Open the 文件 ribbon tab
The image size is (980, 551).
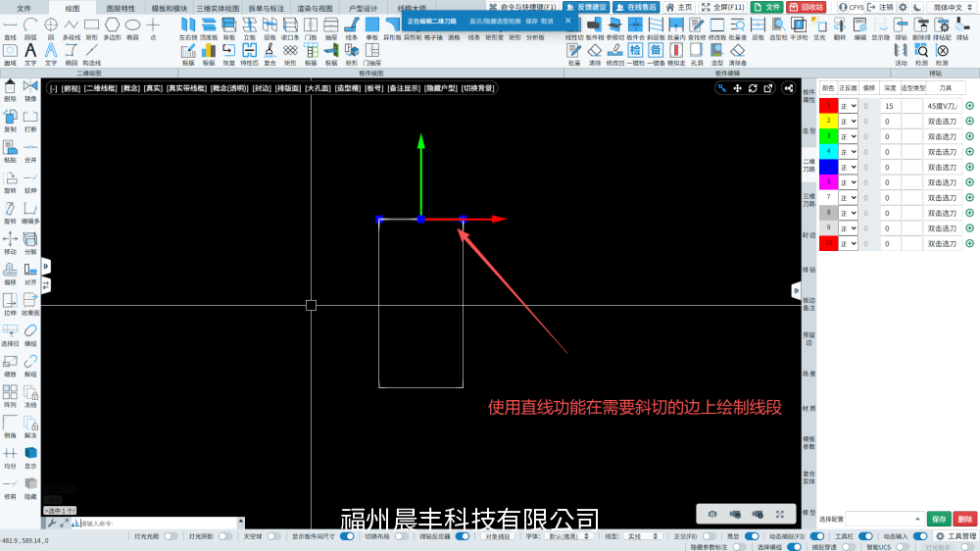[x=24, y=8]
